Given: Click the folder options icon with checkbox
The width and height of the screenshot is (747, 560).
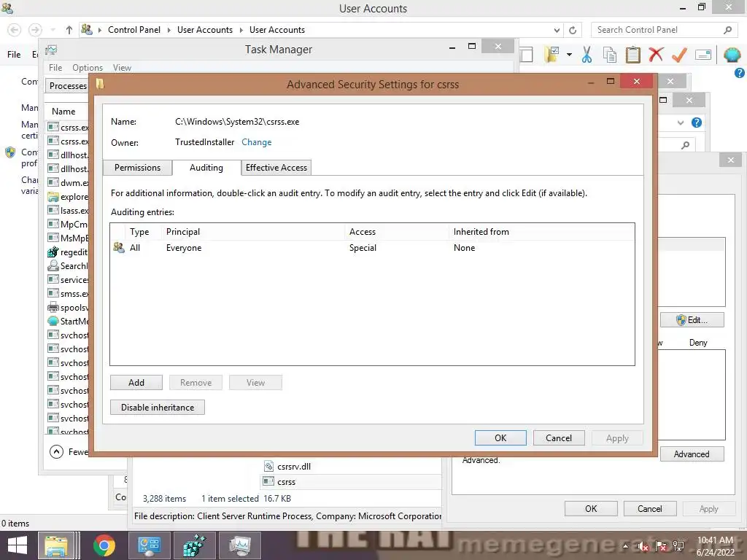Looking at the screenshot, I should point(552,55).
